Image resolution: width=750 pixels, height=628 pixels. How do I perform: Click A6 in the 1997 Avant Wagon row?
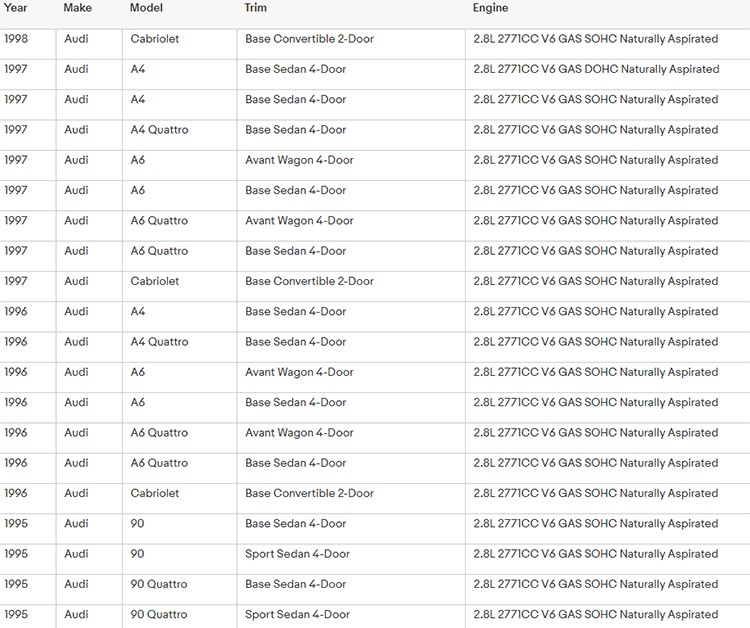(x=138, y=160)
